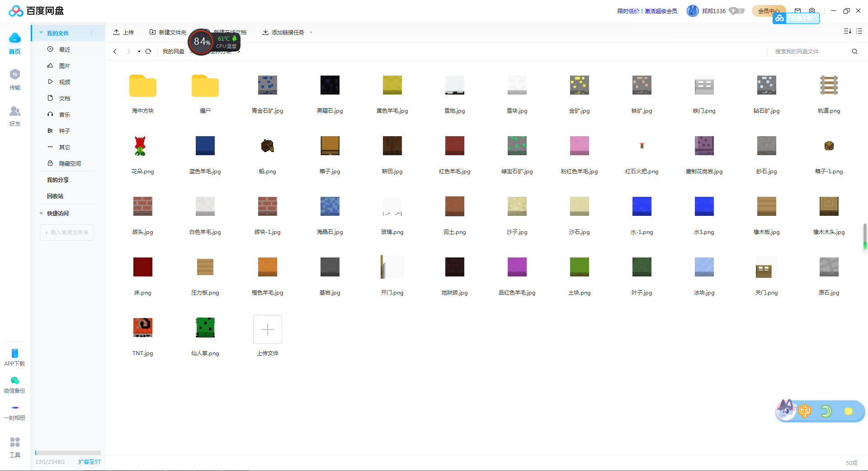Click the CPU temperature 84% overlay widget

click(214, 42)
